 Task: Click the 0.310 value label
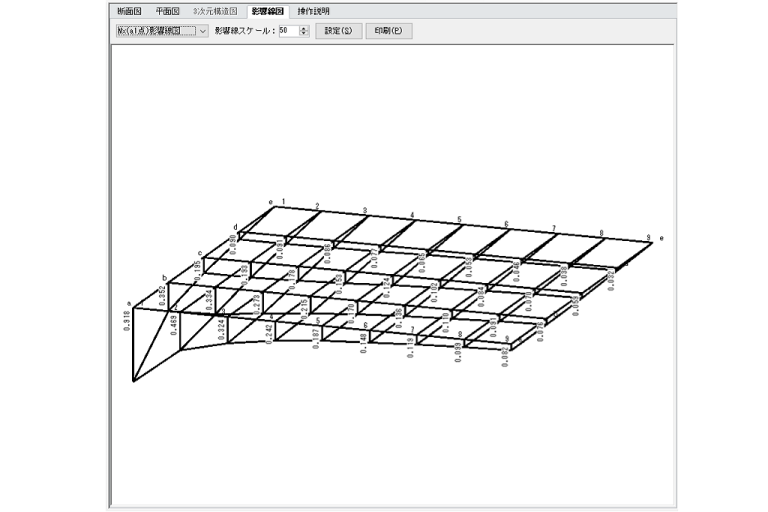coord(129,321)
